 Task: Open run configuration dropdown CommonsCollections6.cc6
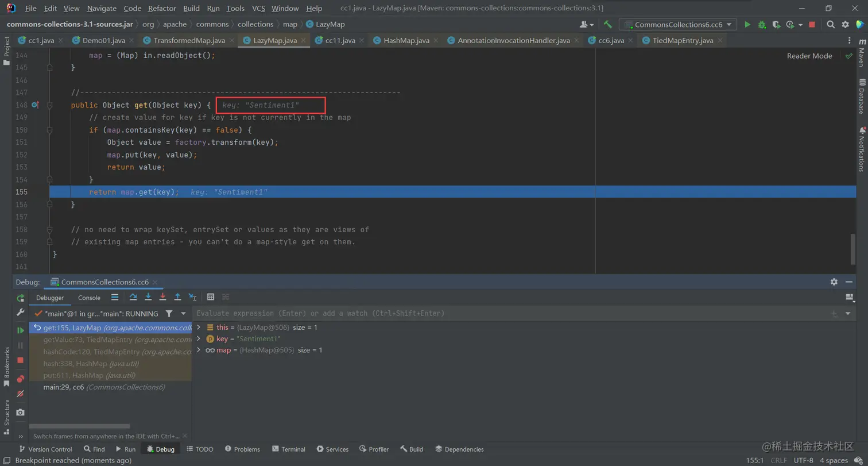pyautogui.click(x=677, y=25)
